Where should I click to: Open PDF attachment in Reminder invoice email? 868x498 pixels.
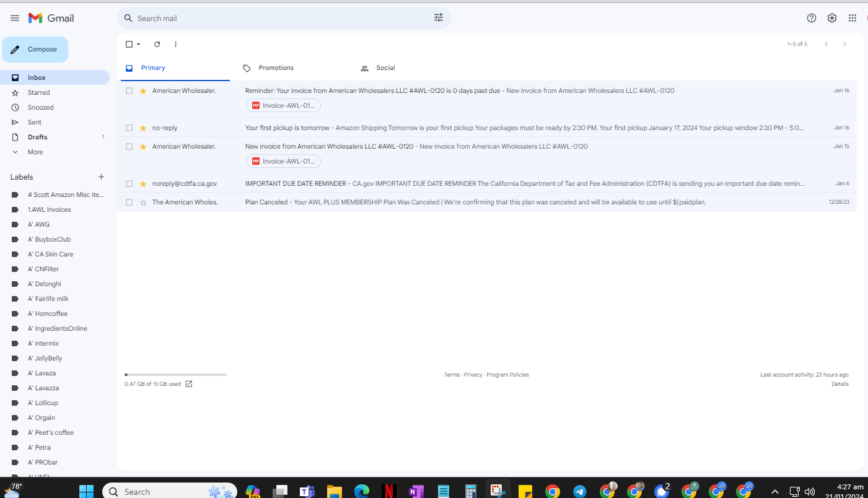tap(284, 105)
